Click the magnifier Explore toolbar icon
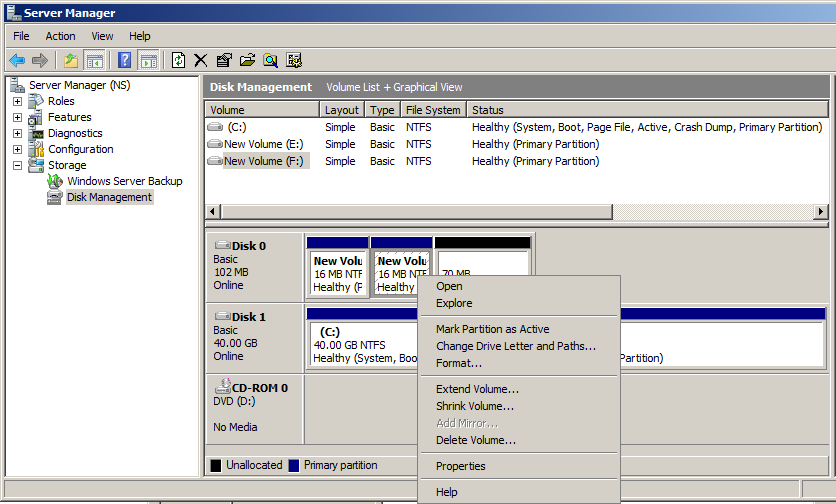This screenshot has width=836, height=504. click(x=270, y=60)
